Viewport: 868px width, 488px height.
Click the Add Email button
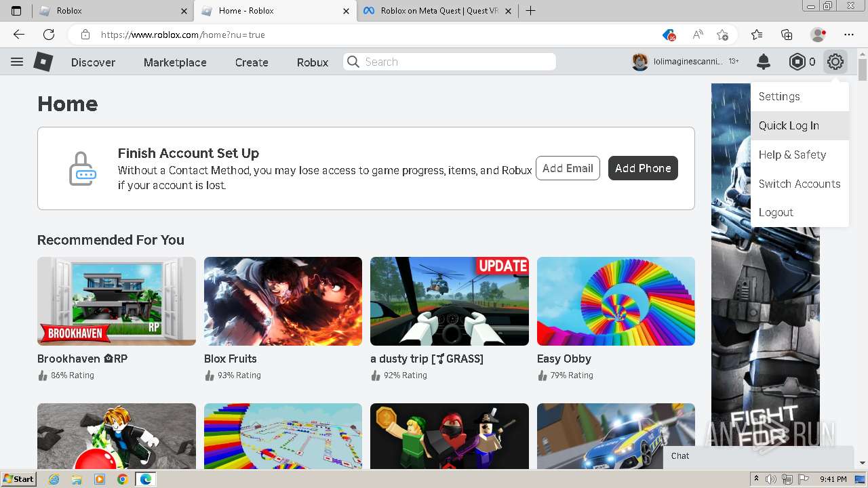click(x=568, y=168)
